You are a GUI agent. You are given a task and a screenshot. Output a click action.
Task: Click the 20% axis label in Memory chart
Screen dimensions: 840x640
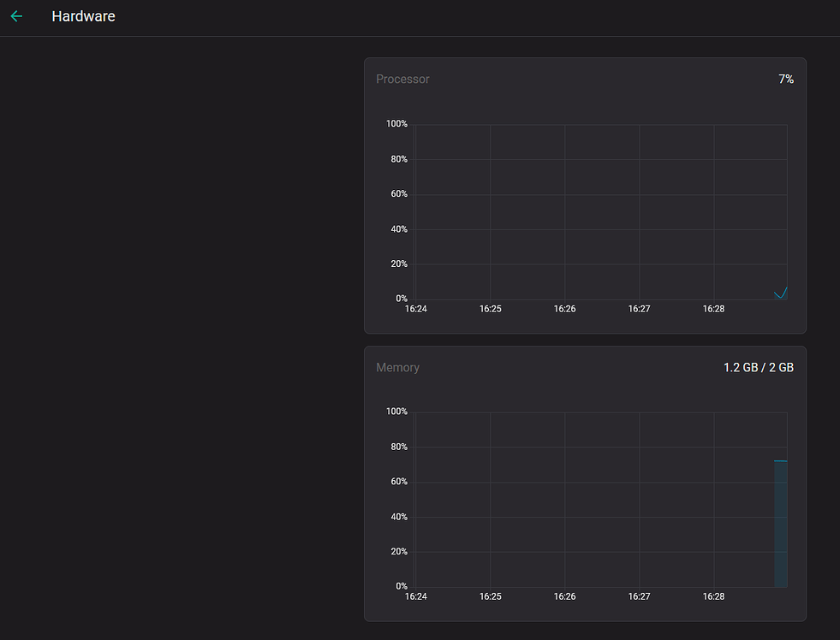(x=399, y=552)
